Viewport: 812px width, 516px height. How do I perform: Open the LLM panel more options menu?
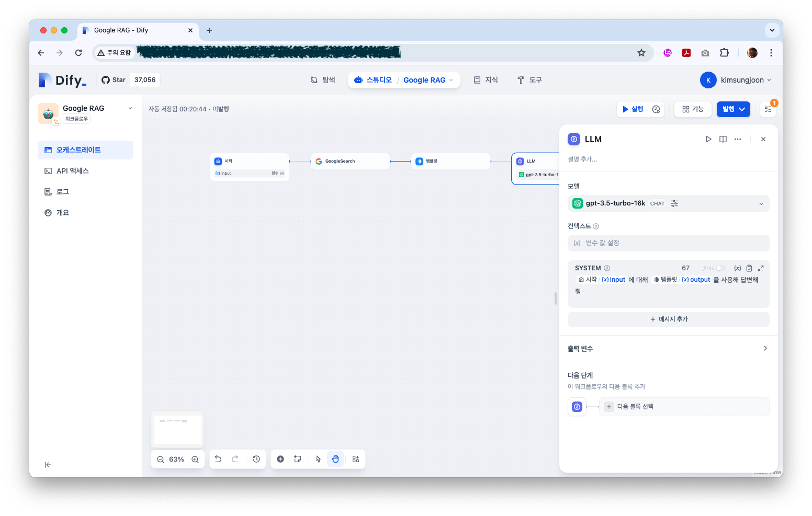pyautogui.click(x=738, y=139)
